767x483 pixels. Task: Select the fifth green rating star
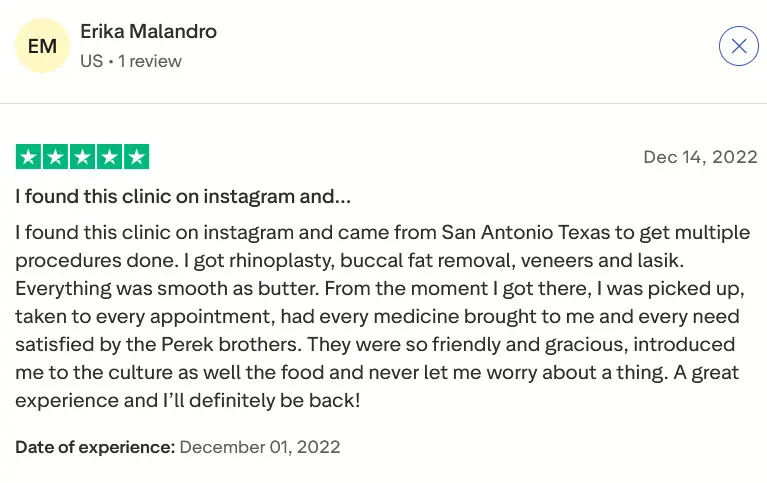point(136,157)
